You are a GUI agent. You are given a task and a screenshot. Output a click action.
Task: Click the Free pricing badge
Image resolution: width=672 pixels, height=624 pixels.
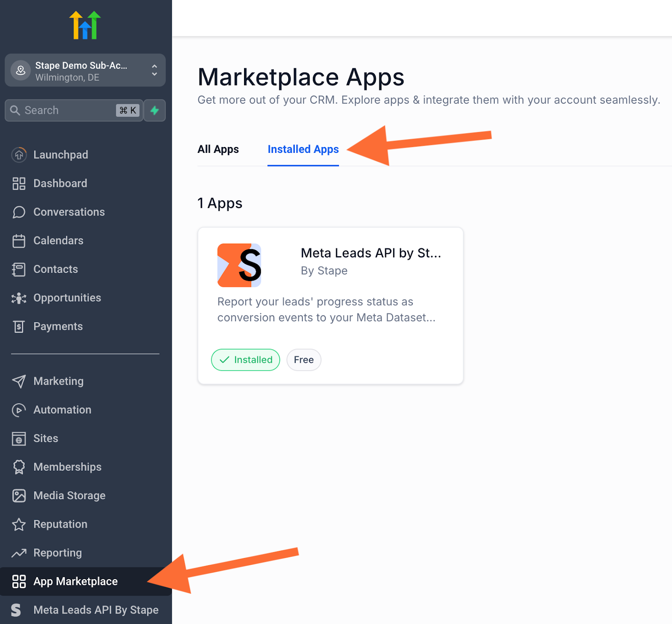pos(304,360)
